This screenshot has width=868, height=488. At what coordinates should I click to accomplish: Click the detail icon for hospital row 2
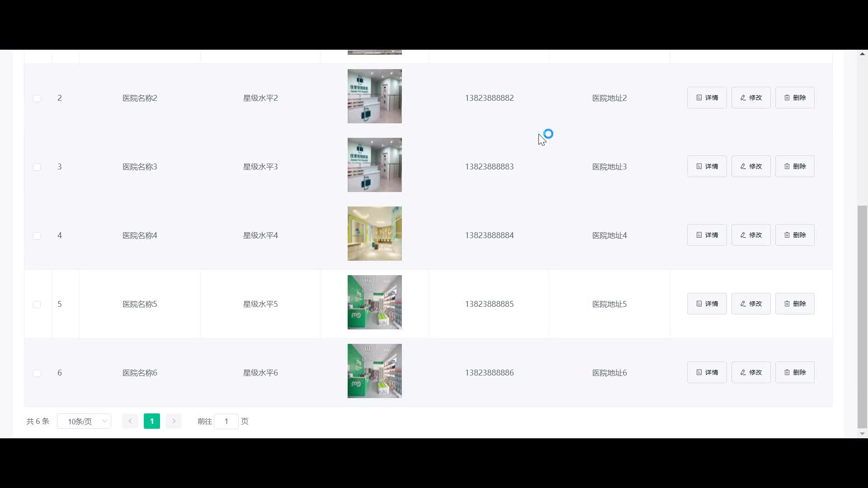tap(699, 98)
